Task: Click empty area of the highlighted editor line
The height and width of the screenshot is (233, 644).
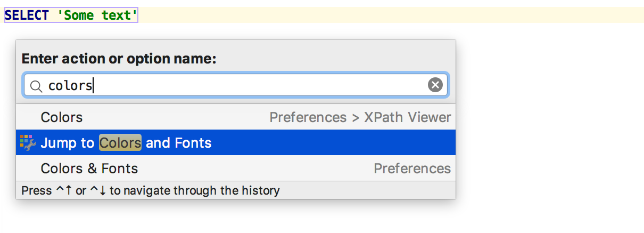Action: coord(373,15)
